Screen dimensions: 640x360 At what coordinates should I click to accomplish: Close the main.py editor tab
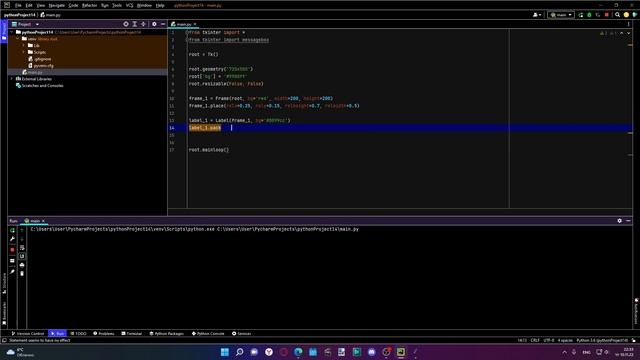(x=195, y=24)
